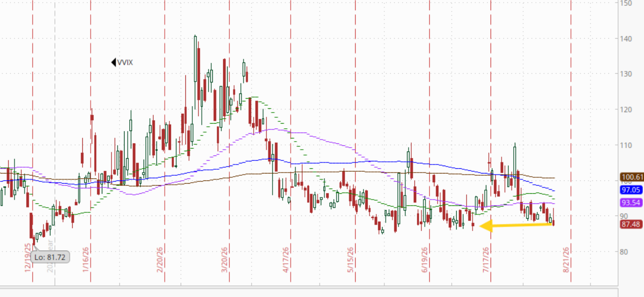Image resolution: width=644 pixels, height=297 pixels.
Task: Select the blue 97.05 moving average tag
Action: click(631, 190)
